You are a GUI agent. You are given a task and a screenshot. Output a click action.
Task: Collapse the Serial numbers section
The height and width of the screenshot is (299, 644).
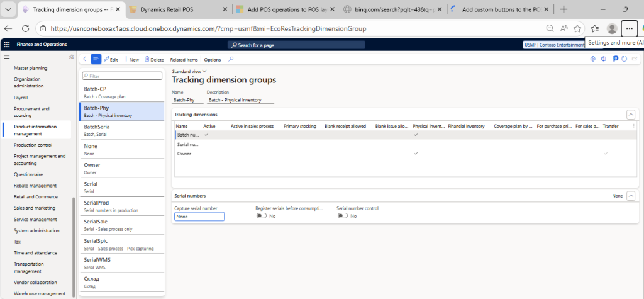coord(630,196)
